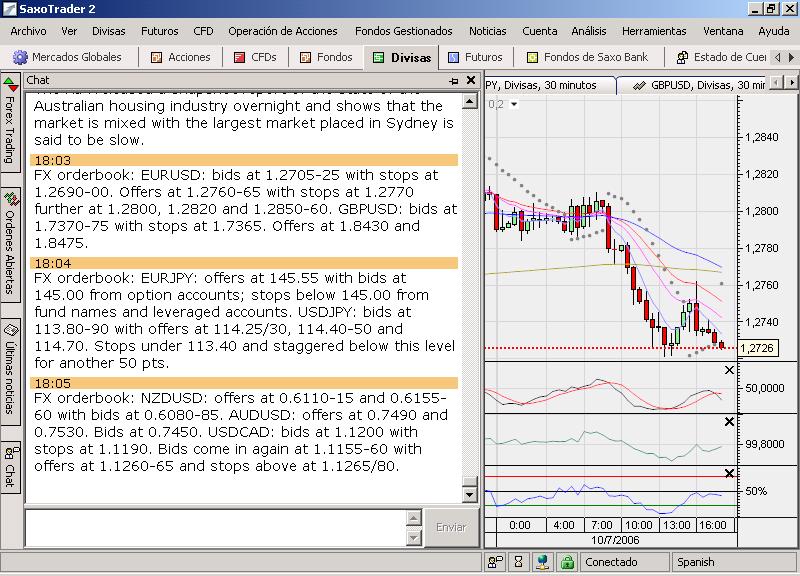This screenshot has height=576, width=800.
Task: Click message input scrollbar down arrow
Action: (414, 537)
